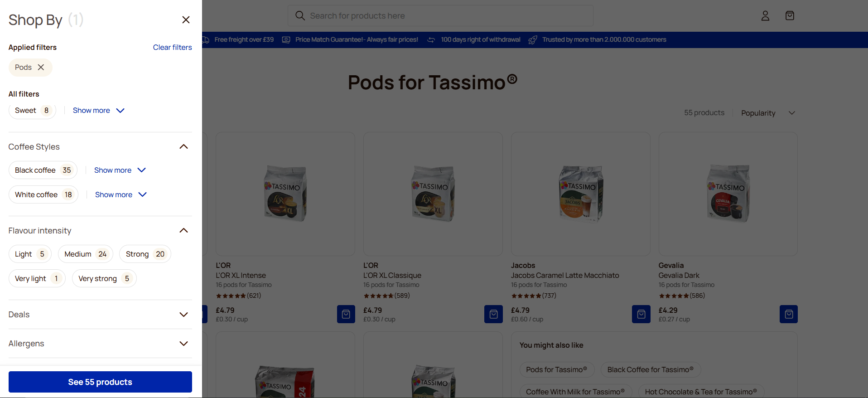
Task: Toggle the Black coffee filter
Action: 43,170
